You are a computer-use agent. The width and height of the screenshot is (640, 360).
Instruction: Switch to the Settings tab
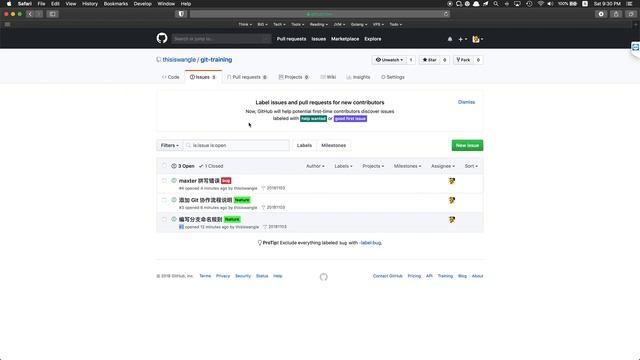(x=393, y=77)
